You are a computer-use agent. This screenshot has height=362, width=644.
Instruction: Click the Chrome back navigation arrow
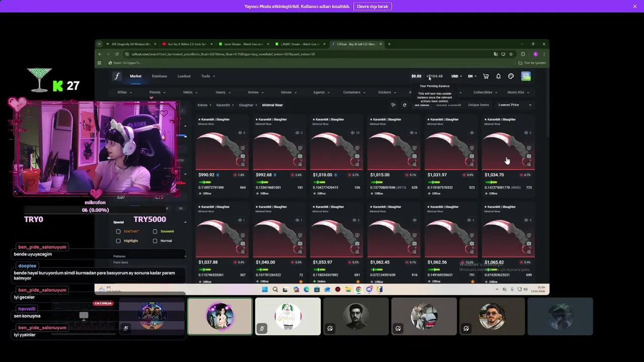pyautogui.click(x=100, y=54)
